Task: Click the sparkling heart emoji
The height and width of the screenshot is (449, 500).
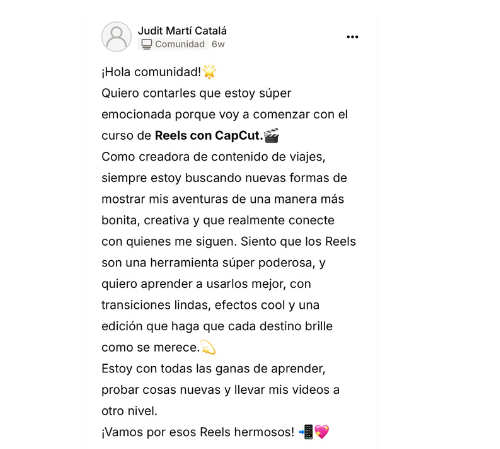Action: [x=322, y=432]
